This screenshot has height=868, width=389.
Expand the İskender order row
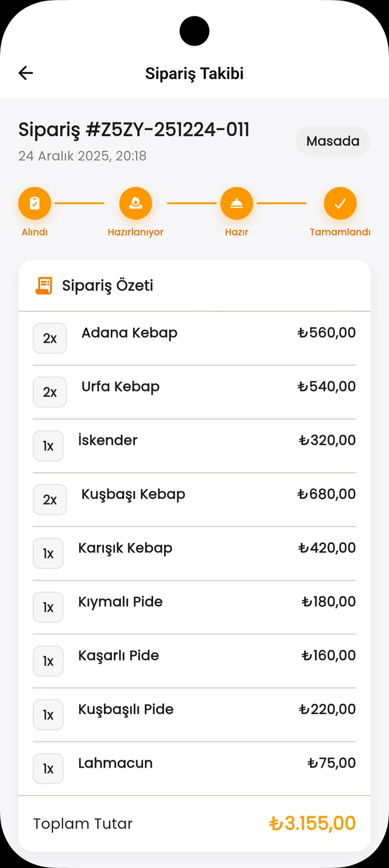pos(194,441)
